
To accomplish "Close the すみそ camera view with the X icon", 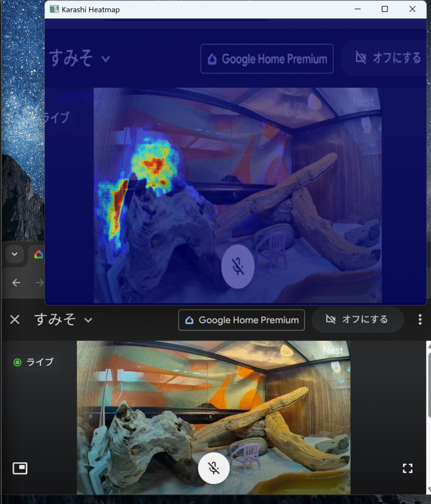I will pos(15,320).
